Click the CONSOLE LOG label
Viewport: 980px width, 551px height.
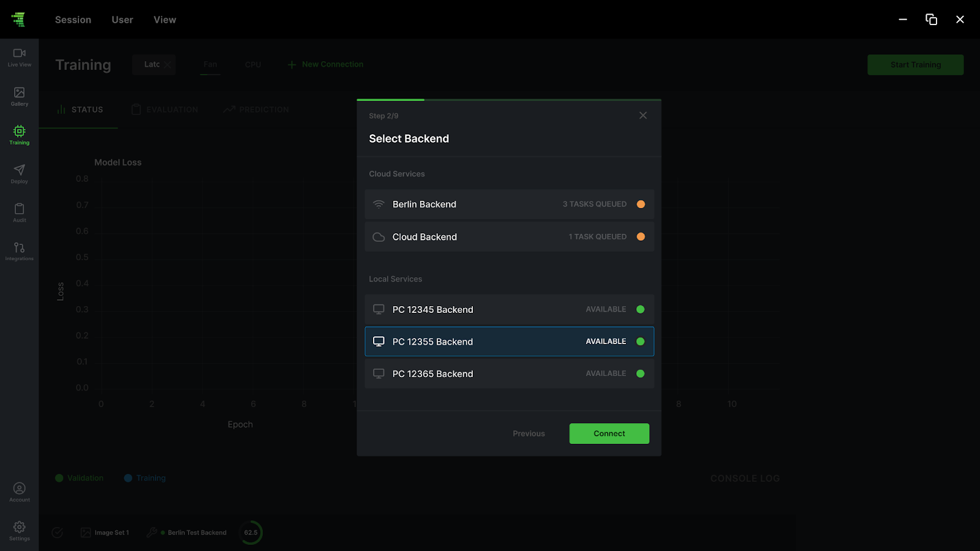coord(745,478)
